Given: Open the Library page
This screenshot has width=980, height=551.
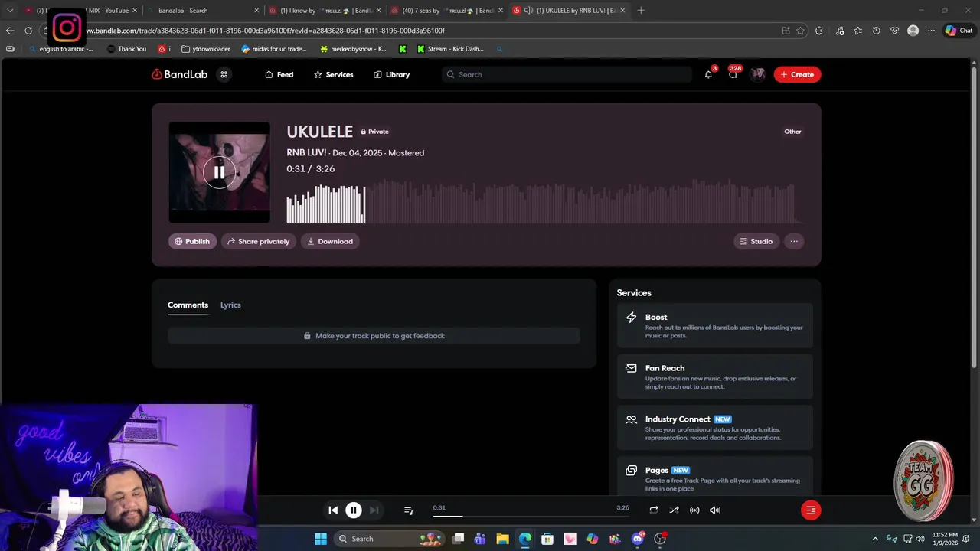Looking at the screenshot, I should (391, 74).
